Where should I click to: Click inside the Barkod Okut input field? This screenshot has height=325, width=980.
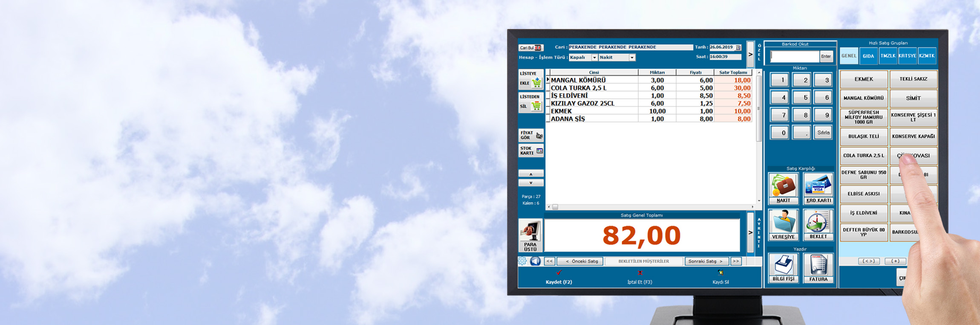[x=795, y=56]
